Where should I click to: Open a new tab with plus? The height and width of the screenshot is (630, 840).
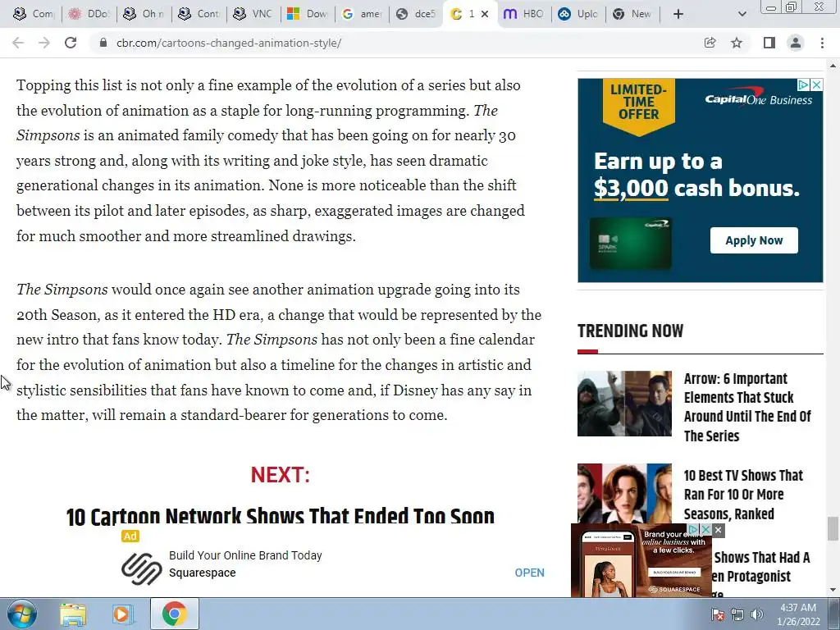[x=678, y=14]
